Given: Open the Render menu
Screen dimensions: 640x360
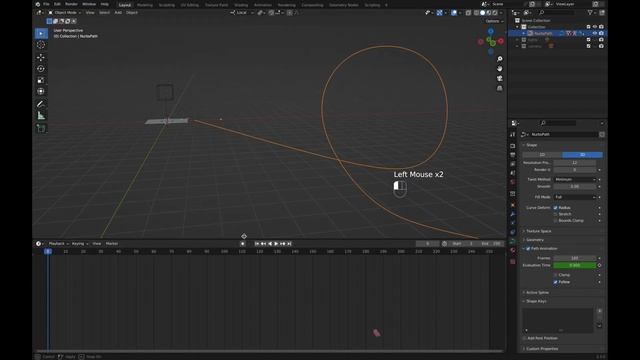Looking at the screenshot, I should pos(71,4).
